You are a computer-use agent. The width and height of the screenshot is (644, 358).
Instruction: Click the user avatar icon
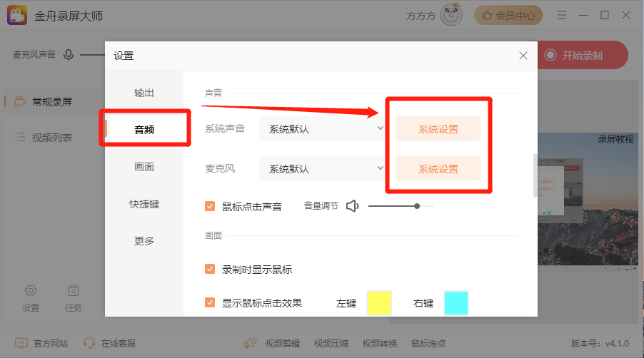tap(451, 15)
